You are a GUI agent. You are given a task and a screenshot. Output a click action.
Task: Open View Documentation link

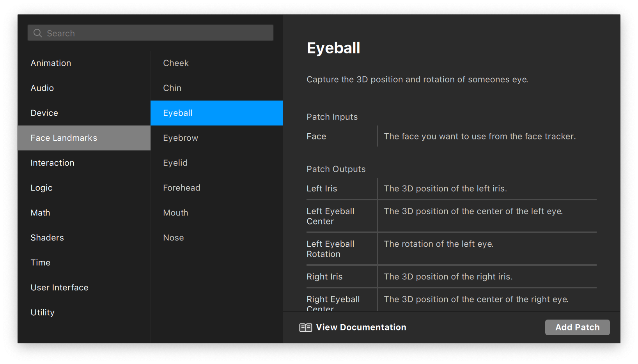point(361,327)
